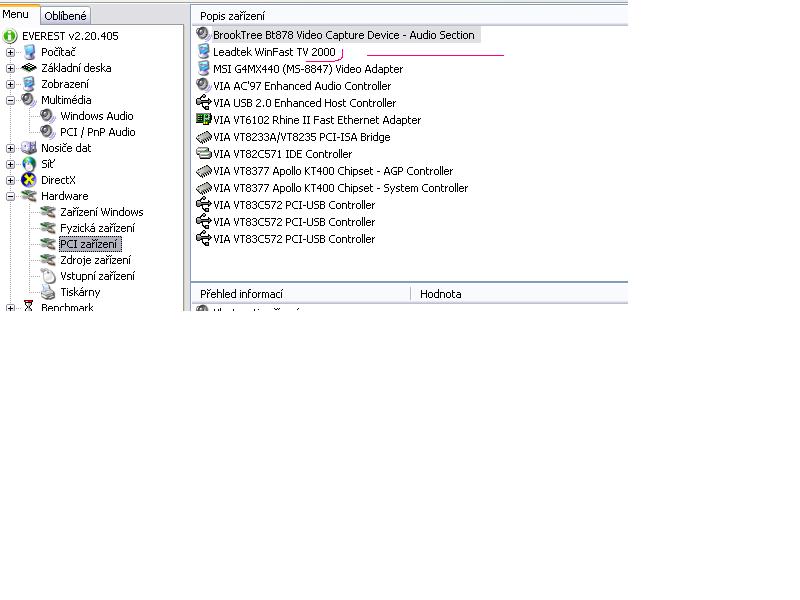Select VIA VT8377 KT400 AGP Controller row
Image resolution: width=800 pixels, height=600 pixels.
(x=333, y=171)
